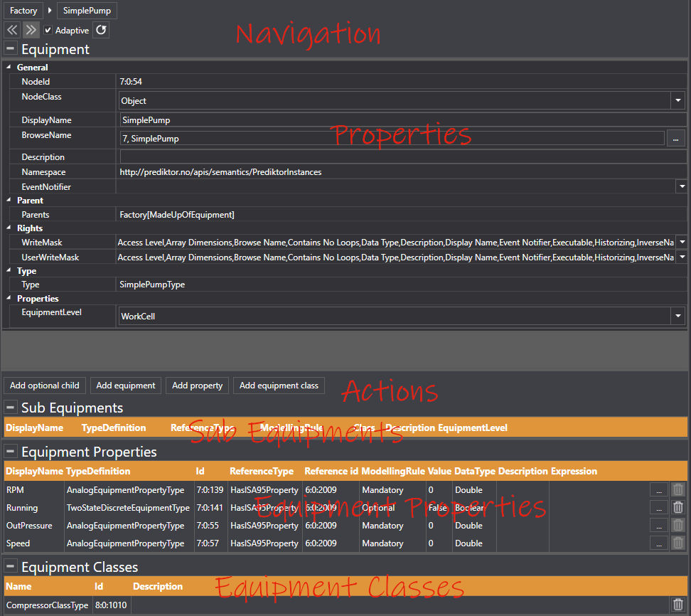The image size is (691, 616).
Task: Click trash icon for CompressorClassType
Action: (678, 605)
